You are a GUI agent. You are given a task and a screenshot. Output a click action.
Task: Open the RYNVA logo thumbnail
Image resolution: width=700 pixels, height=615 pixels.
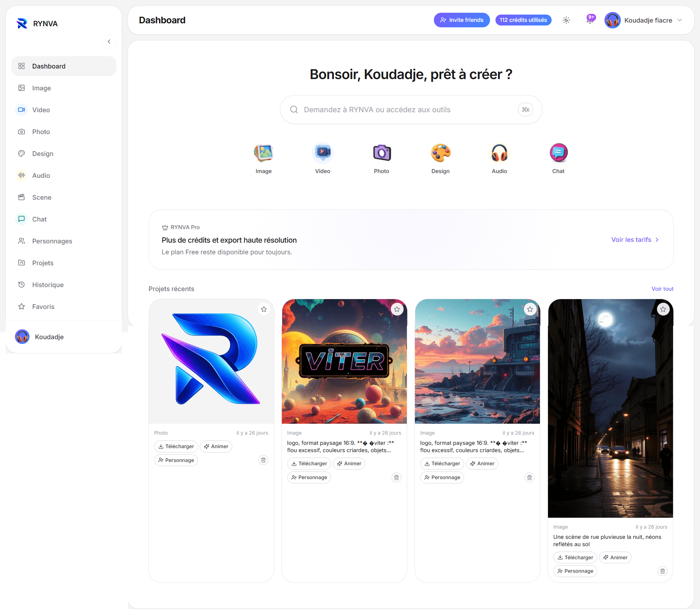click(211, 361)
